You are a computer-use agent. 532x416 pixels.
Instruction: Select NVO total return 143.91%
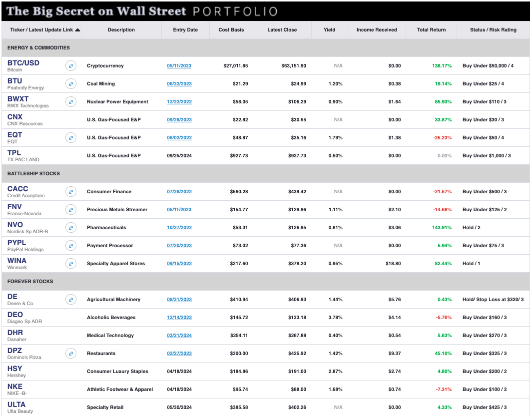tap(442, 228)
